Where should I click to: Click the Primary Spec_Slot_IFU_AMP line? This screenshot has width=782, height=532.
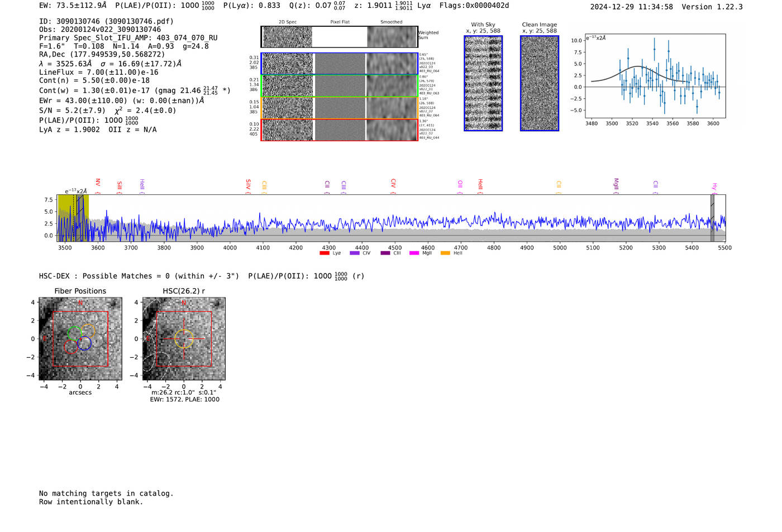pos(128,38)
